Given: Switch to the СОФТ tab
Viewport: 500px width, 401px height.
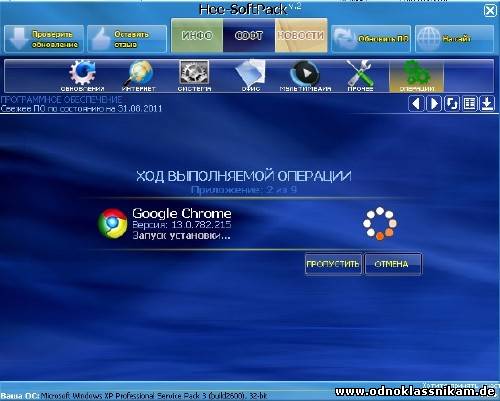Looking at the screenshot, I should [249, 35].
